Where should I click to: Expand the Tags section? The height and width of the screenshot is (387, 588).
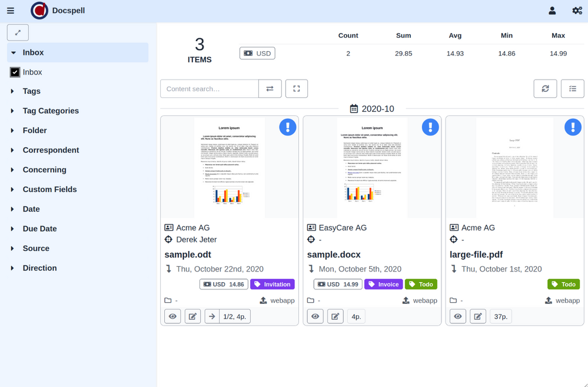pos(31,91)
